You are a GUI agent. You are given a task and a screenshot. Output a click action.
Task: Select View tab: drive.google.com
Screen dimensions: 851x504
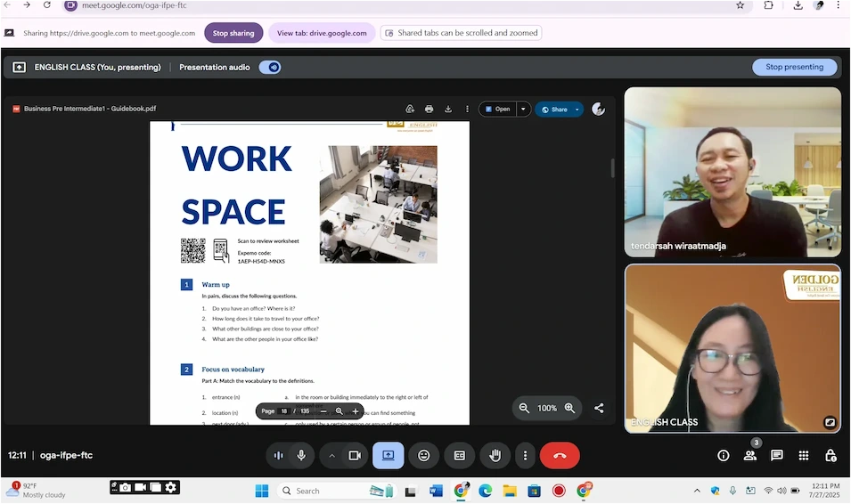point(322,33)
